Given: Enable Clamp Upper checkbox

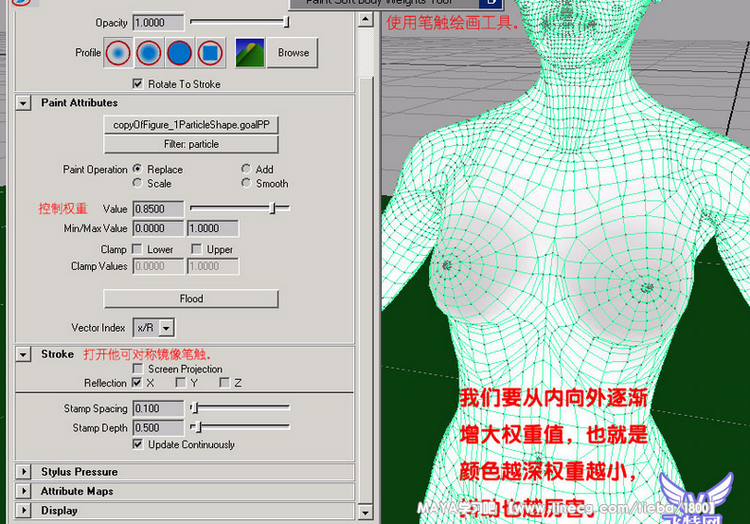Looking at the screenshot, I should [x=197, y=249].
